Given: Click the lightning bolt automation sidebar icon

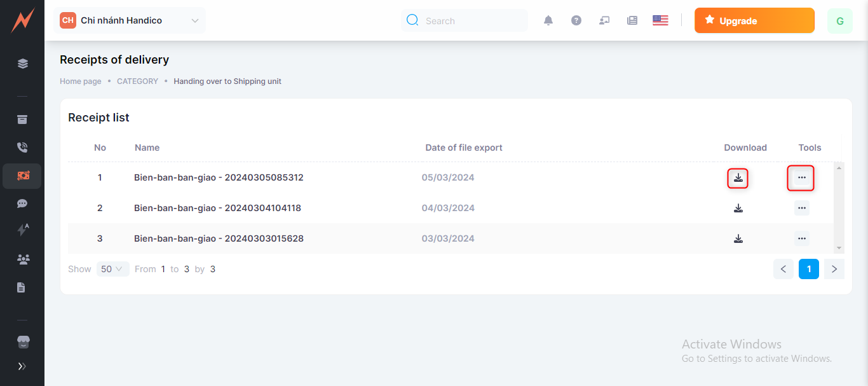Looking at the screenshot, I should pyautogui.click(x=22, y=231).
